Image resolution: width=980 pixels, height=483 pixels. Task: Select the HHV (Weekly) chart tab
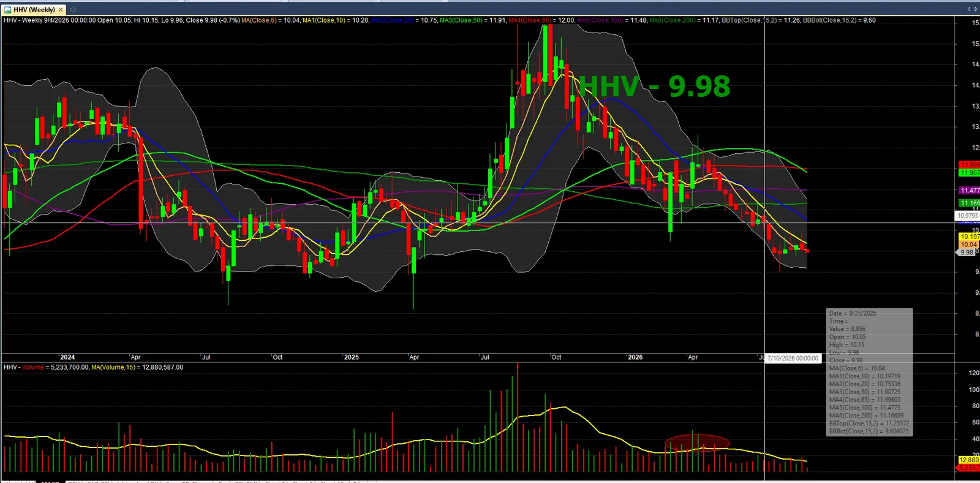click(34, 10)
